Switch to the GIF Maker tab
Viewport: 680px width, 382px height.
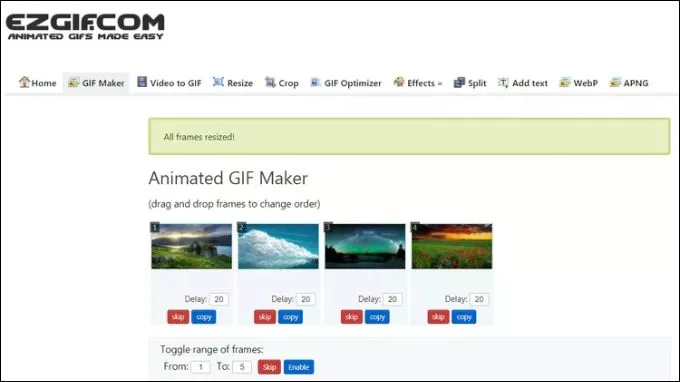tap(96, 83)
